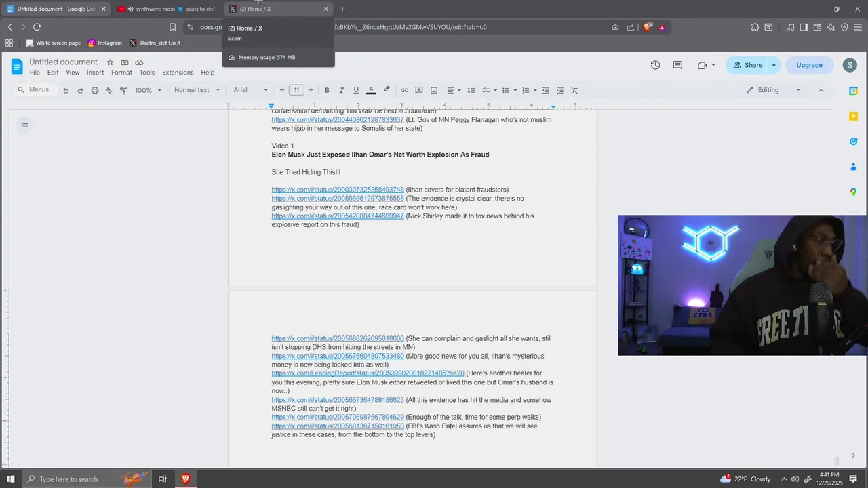Insert a link with the chain icon
This screenshot has height=488, width=868.
pos(404,90)
